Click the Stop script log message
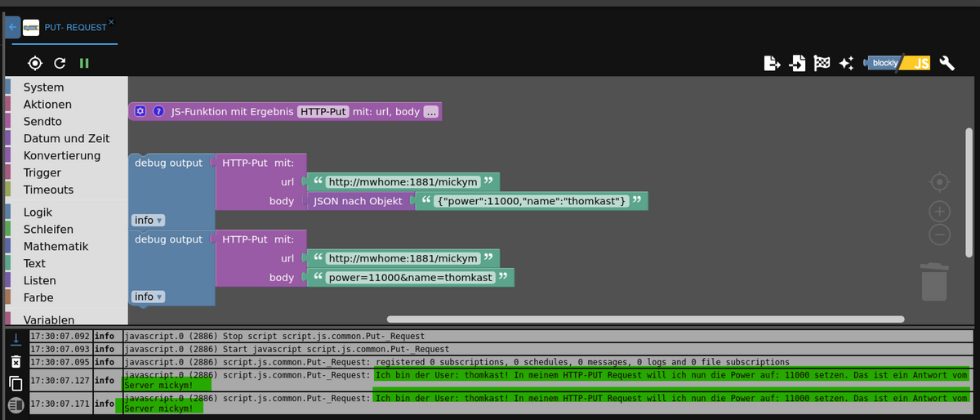This screenshot has height=420, width=980. [274, 336]
